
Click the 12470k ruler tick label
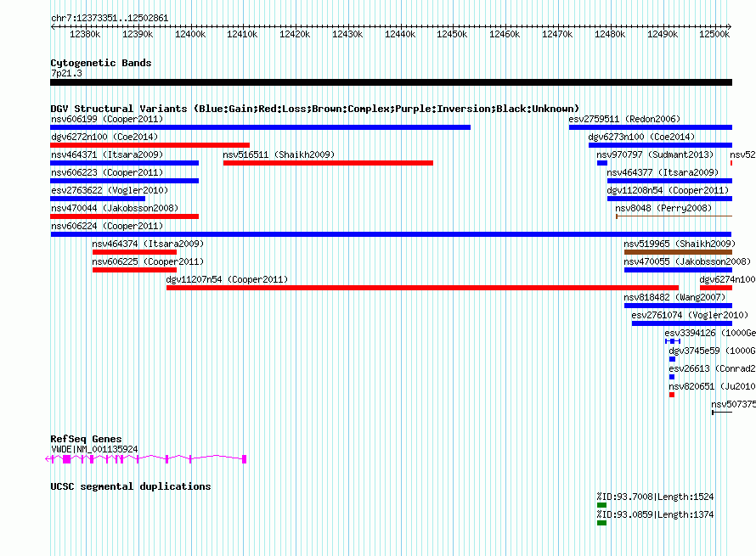point(557,34)
